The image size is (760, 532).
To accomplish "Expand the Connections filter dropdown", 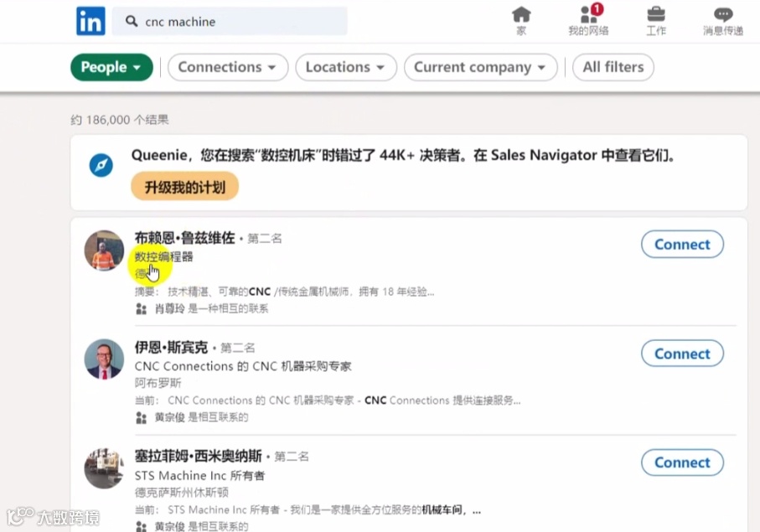I will click(x=228, y=67).
